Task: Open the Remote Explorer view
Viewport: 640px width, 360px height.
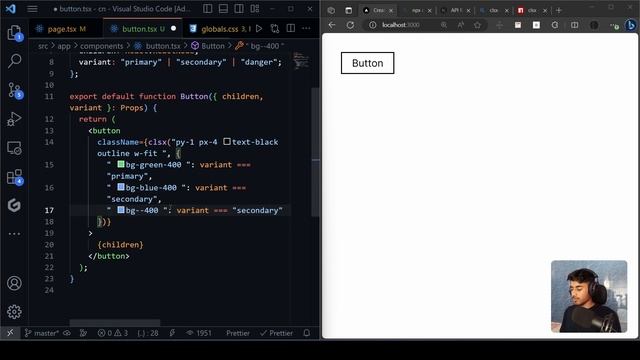Action: click(14, 148)
